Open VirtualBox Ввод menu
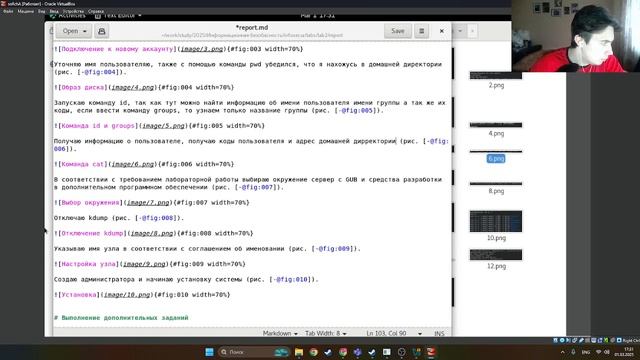 click(54, 11)
